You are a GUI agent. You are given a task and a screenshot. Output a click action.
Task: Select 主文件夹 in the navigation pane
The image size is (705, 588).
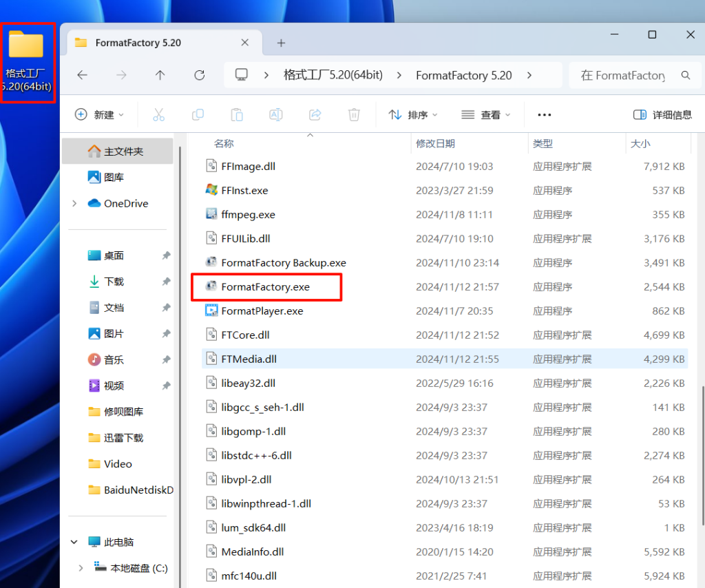pyautogui.click(x=117, y=151)
